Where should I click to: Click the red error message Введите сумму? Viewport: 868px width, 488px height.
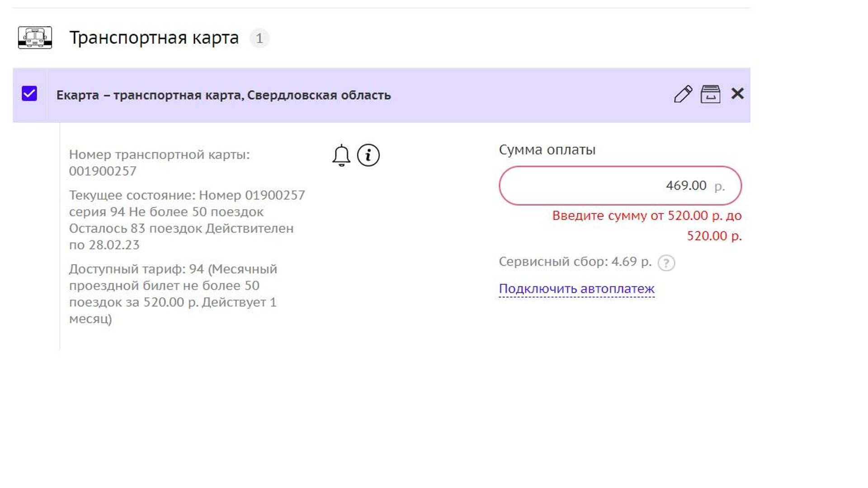[647, 225]
